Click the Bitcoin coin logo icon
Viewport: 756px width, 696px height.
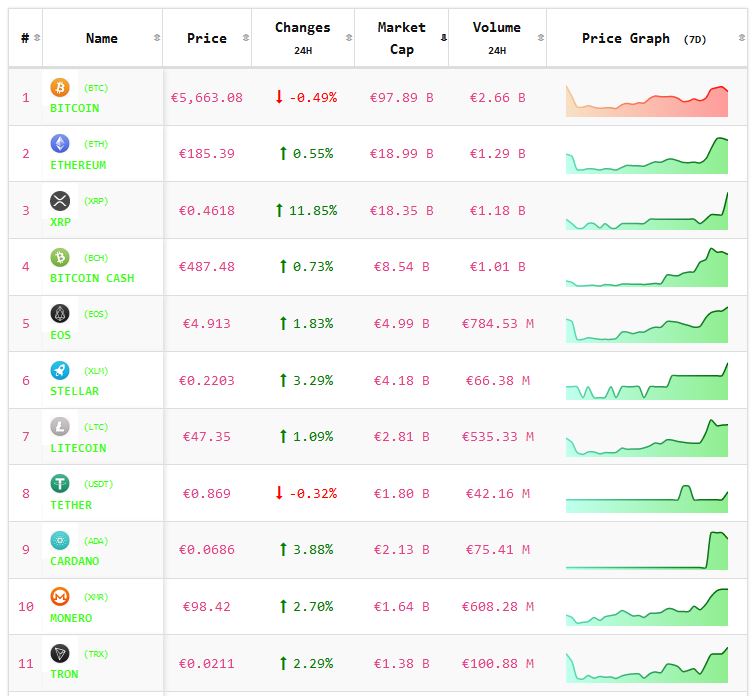[x=60, y=87]
